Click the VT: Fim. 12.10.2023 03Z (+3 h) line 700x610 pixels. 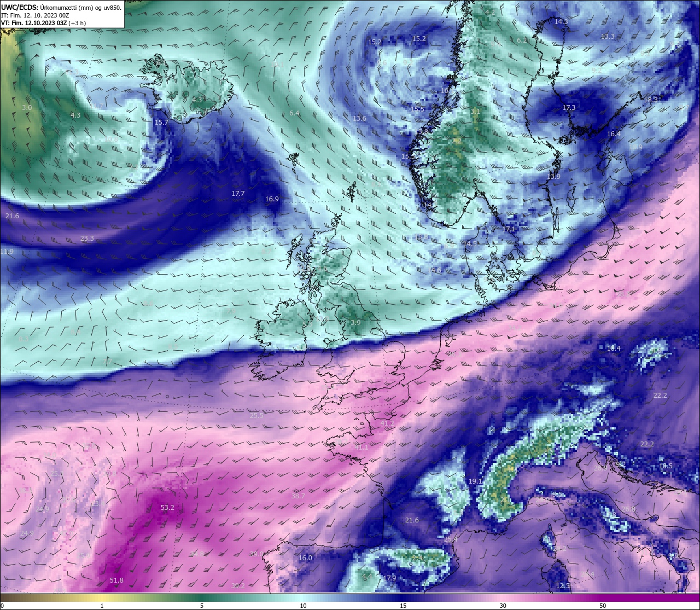pos(43,23)
